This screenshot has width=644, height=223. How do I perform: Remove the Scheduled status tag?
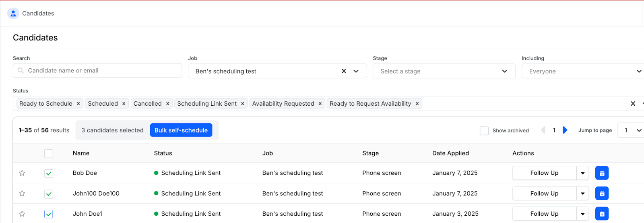click(x=124, y=104)
